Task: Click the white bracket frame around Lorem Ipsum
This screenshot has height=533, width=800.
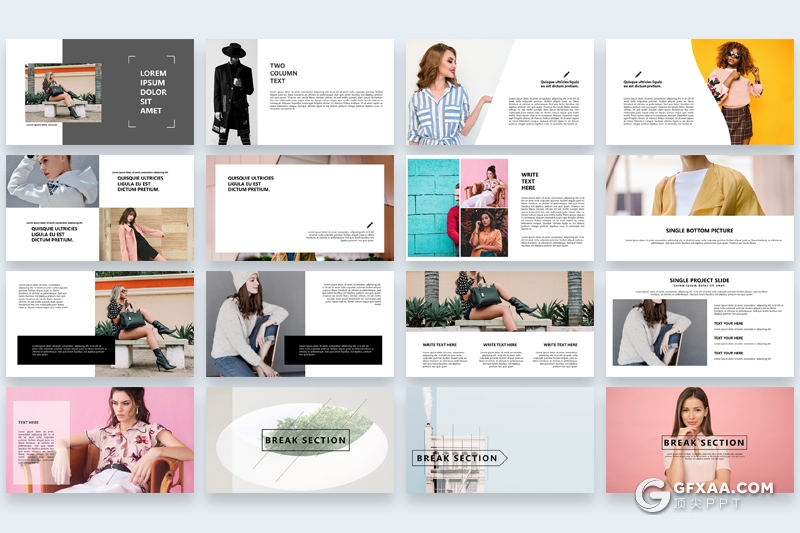Action: (151, 91)
